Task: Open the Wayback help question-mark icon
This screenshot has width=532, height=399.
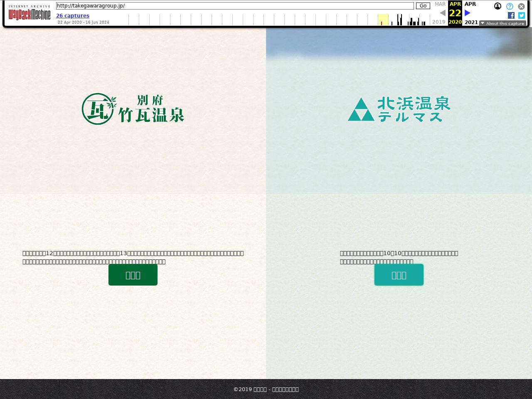Action: pos(510,6)
